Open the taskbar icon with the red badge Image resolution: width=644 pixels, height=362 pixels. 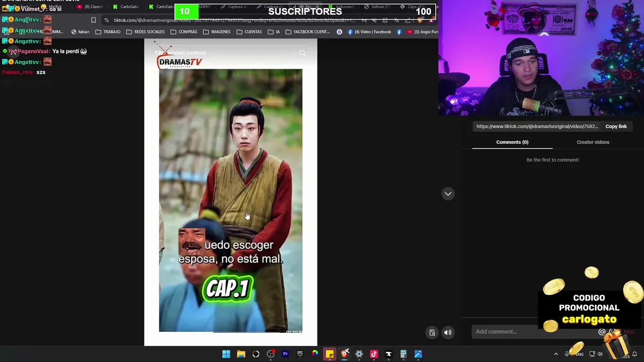tap(271, 354)
